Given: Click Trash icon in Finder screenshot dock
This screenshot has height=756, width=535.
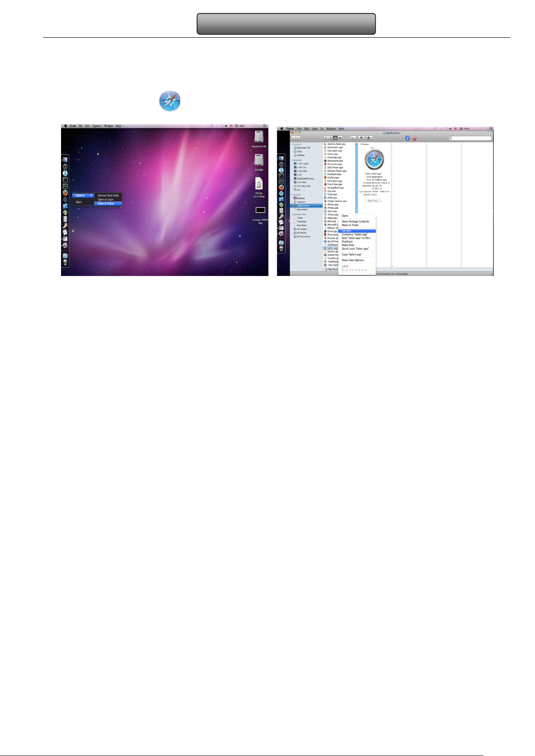Looking at the screenshot, I should pos(281,249).
